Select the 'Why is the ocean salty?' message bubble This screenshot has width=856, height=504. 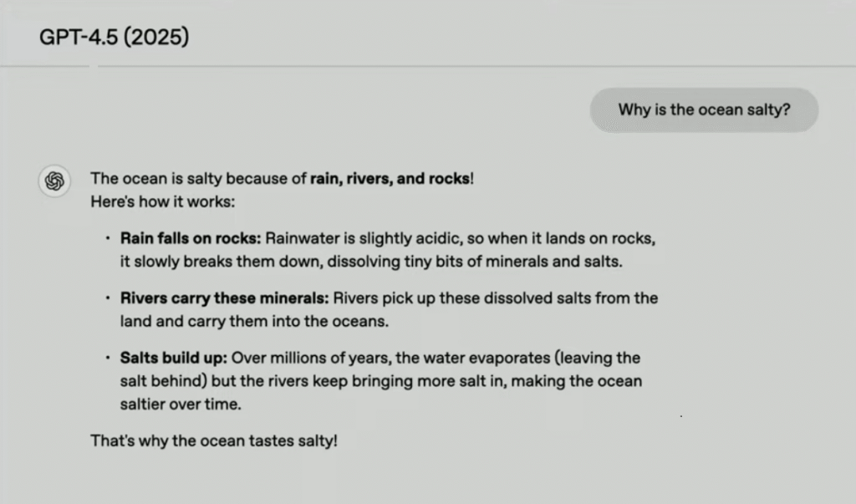[x=704, y=109]
